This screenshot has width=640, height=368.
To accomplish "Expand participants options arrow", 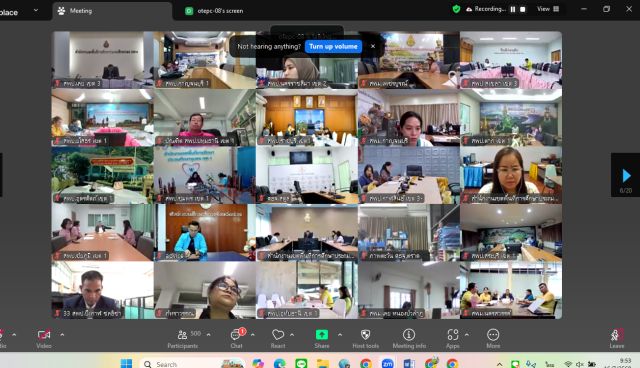I will click(x=209, y=335).
